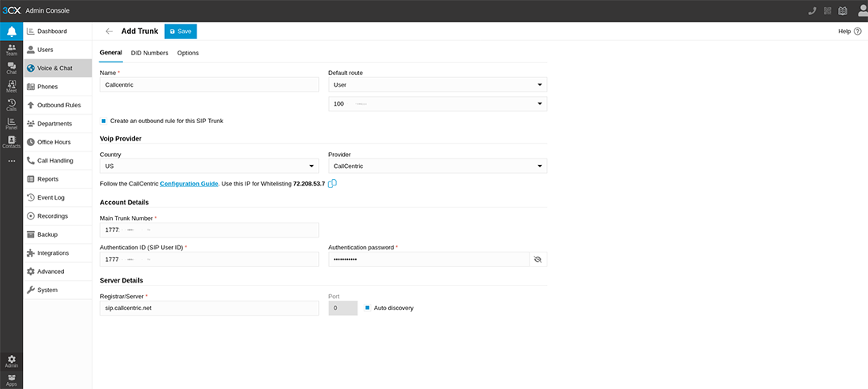Focus the Registrar/Server field with sip.callcentric.net
The image size is (868, 389).
point(209,309)
